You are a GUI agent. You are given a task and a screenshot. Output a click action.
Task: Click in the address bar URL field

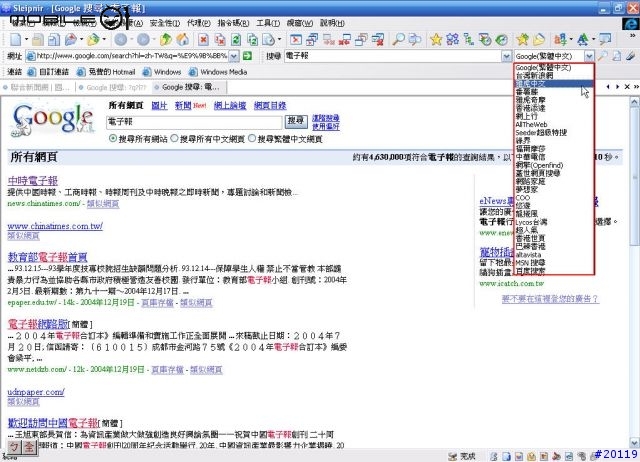pyautogui.click(x=127, y=56)
